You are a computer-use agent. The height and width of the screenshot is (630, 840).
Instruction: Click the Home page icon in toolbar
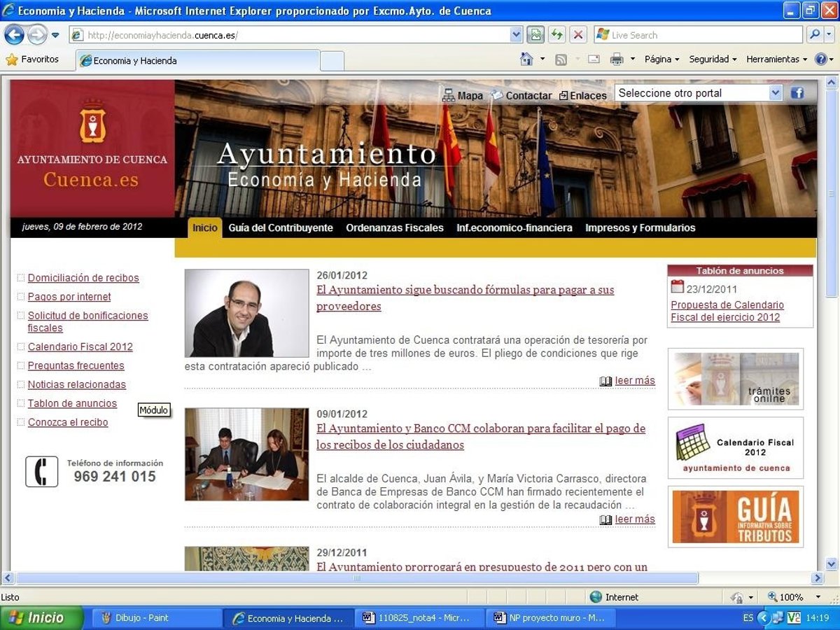coord(526,59)
